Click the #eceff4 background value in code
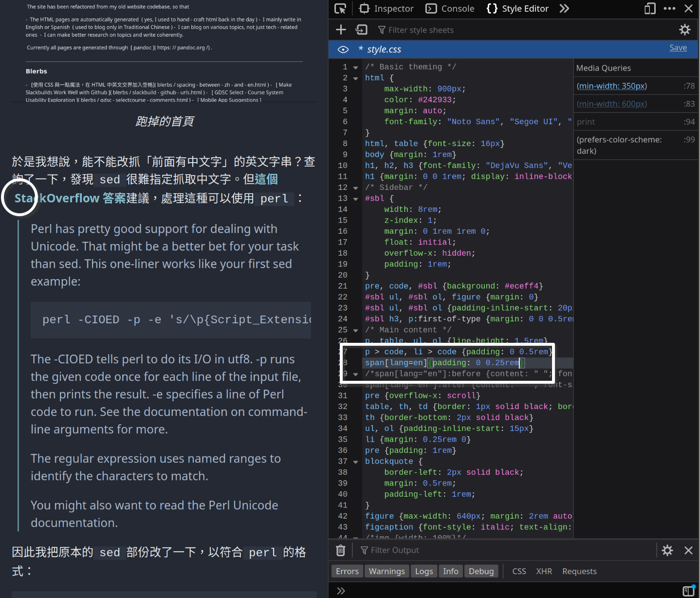Viewport: 700px width, 598px height. [x=521, y=286]
